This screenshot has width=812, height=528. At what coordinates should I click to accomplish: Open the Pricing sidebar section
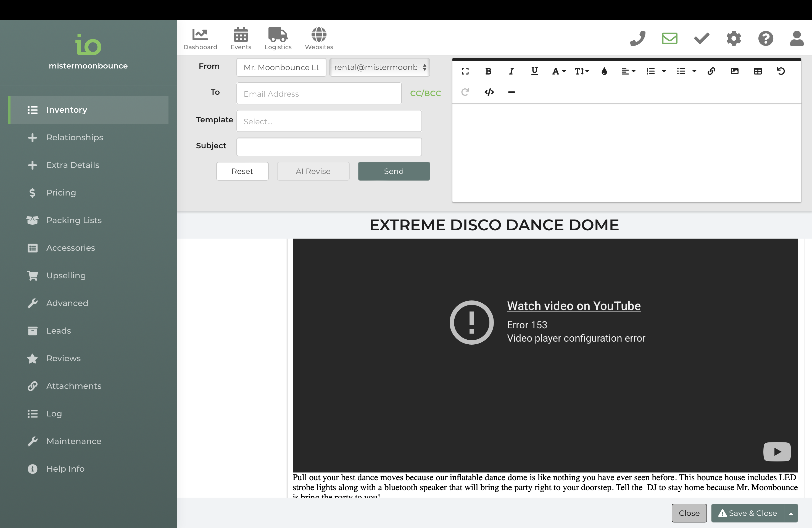pyautogui.click(x=61, y=193)
